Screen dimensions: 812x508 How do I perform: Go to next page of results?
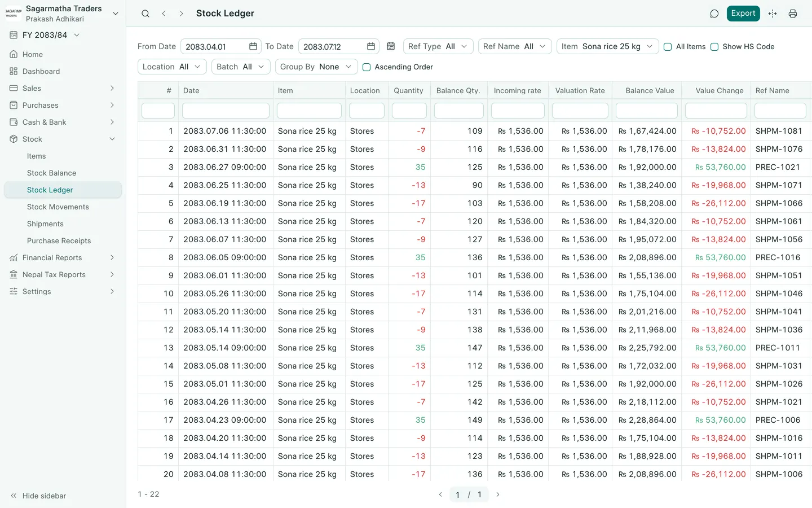point(498,494)
